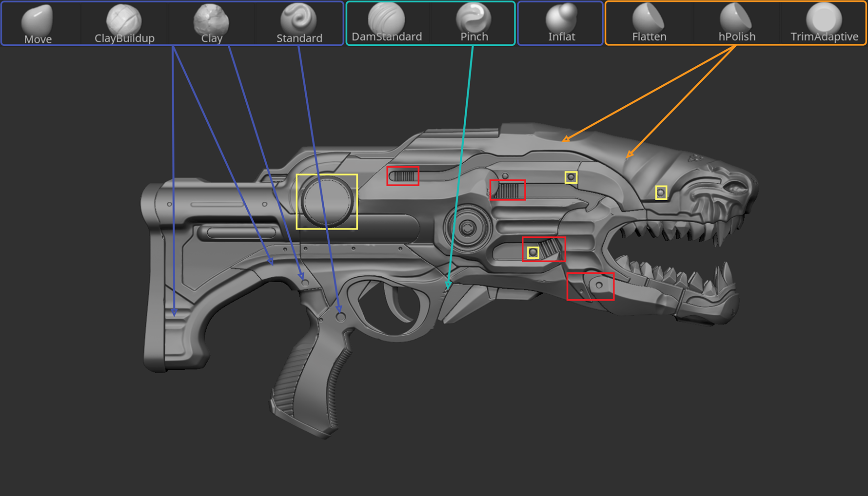Activate the TrimAdaptive brush

click(x=824, y=23)
